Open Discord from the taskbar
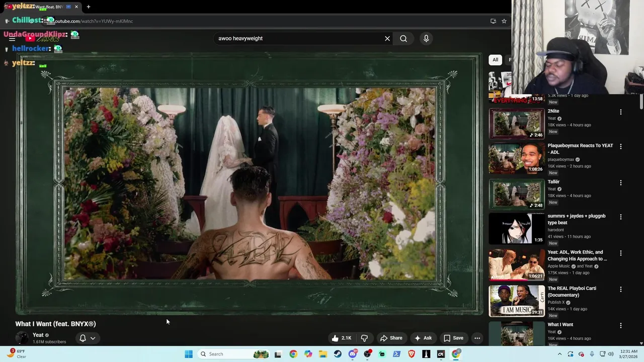The image size is (644, 362). click(x=353, y=354)
